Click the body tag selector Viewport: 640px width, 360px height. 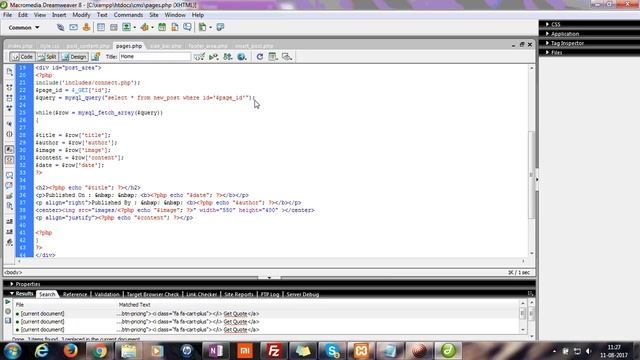click(13, 273)
